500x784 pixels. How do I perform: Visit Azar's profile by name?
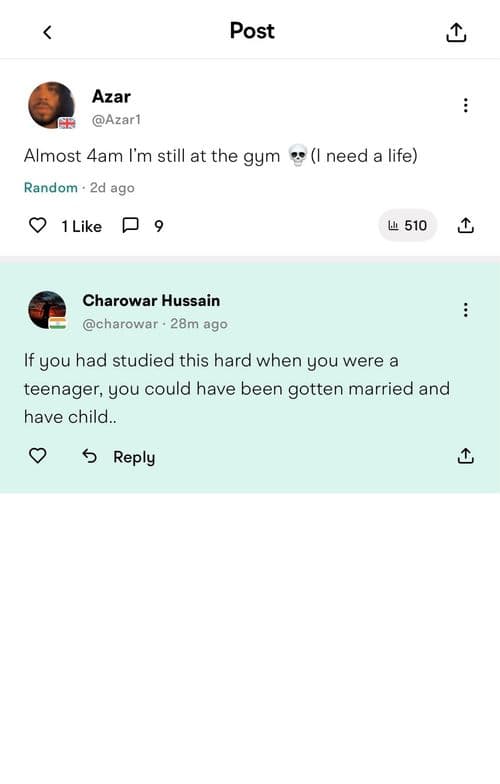(111, 96)
